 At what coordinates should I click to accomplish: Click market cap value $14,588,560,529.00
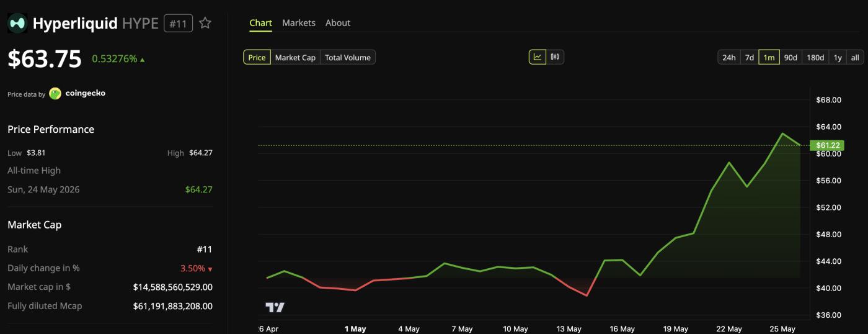click(x=173, y=287)
